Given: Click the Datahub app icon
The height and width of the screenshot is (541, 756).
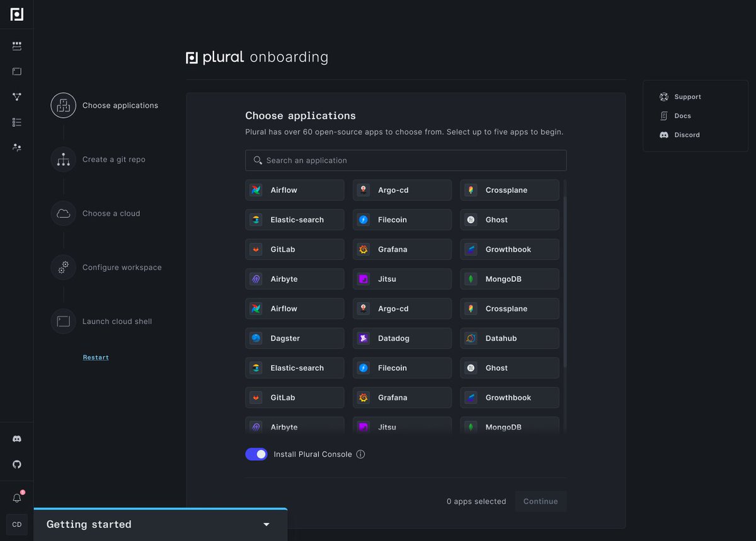Looking at the screenshot, I should coord(471,338).
